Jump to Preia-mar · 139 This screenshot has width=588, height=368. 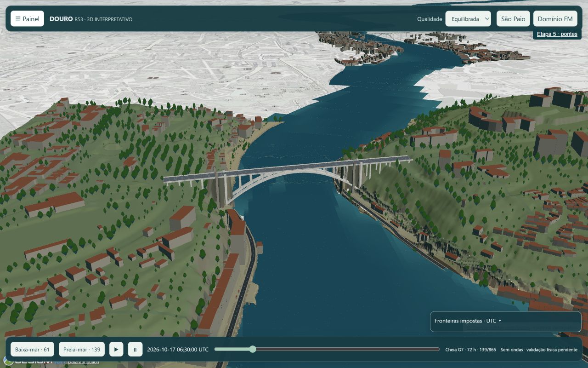(x=82, y=350)
